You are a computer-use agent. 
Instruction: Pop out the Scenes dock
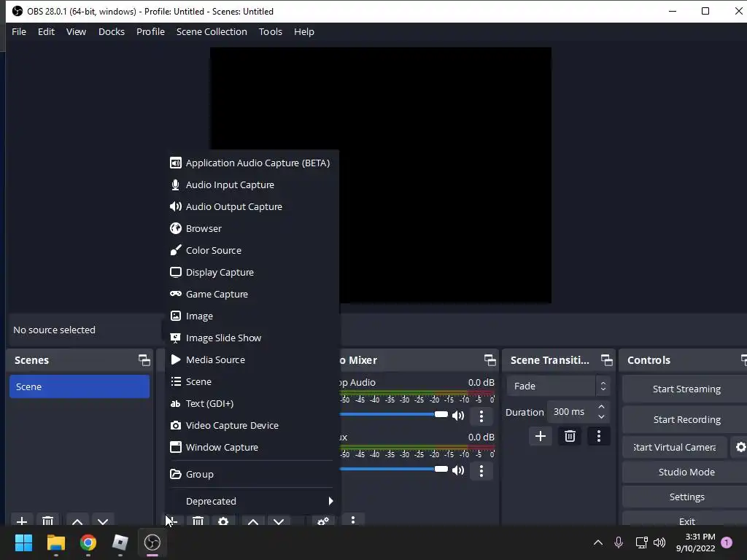(144, 360)
